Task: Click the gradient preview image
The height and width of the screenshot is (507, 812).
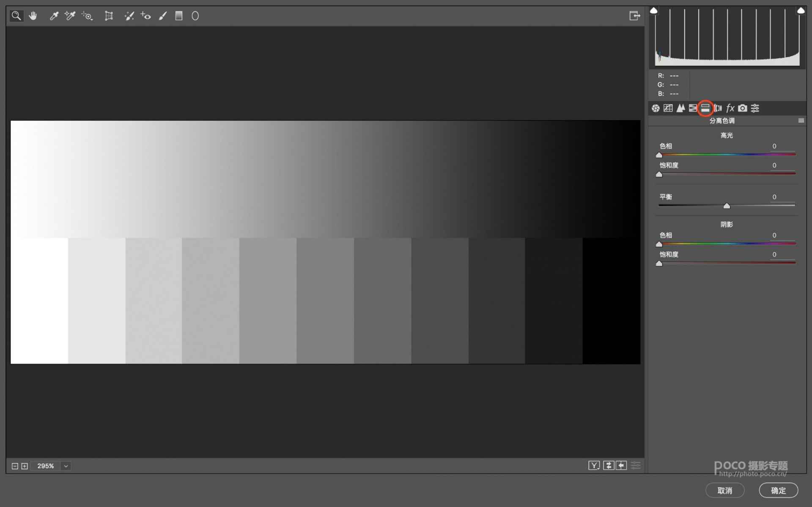Action: click(x=325, y=242)
